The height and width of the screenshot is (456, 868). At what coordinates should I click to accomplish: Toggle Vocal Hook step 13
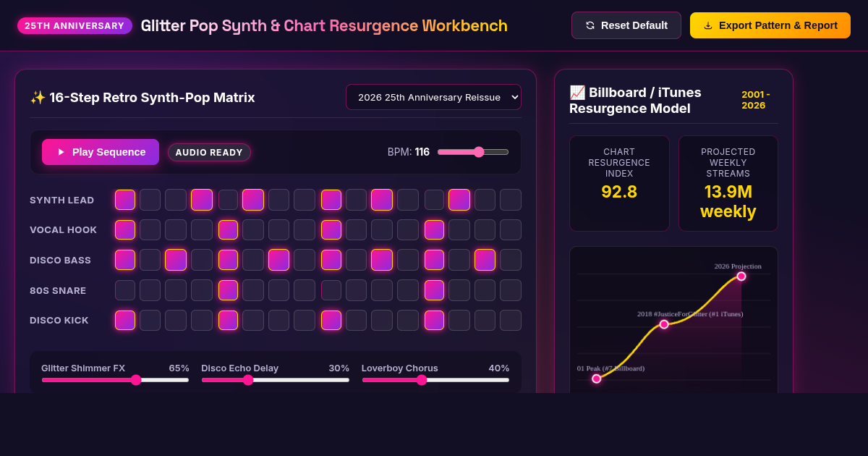[x=434, y=230]
